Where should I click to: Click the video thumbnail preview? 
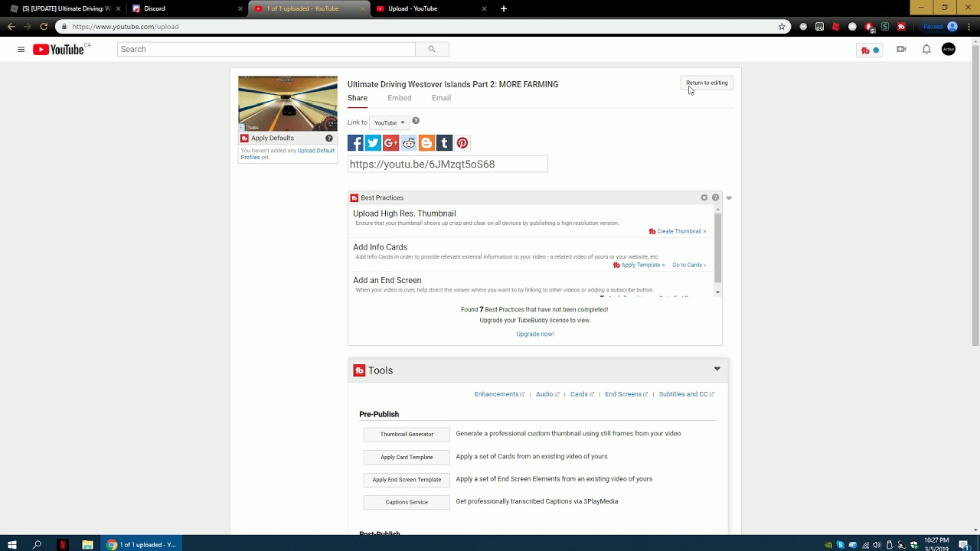(x=288, y=103)
